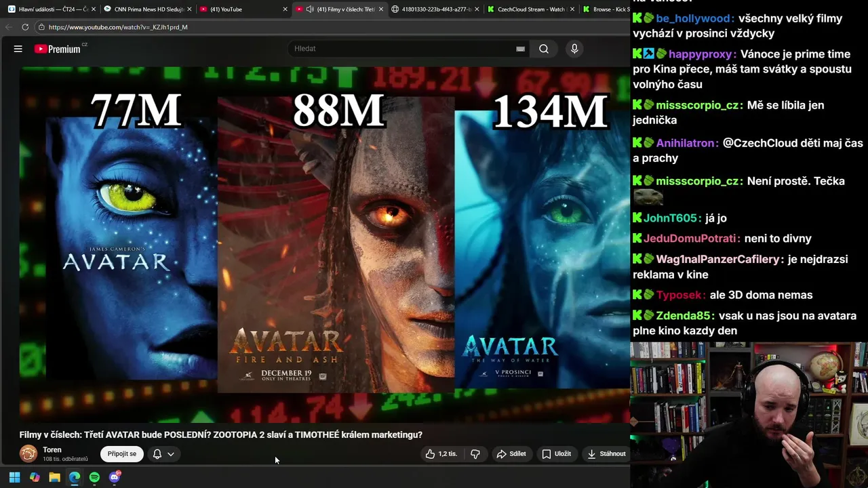Close the Hlavní události ČT24 tab
Viewport: 868px width, 488px height.
(93, 9)
